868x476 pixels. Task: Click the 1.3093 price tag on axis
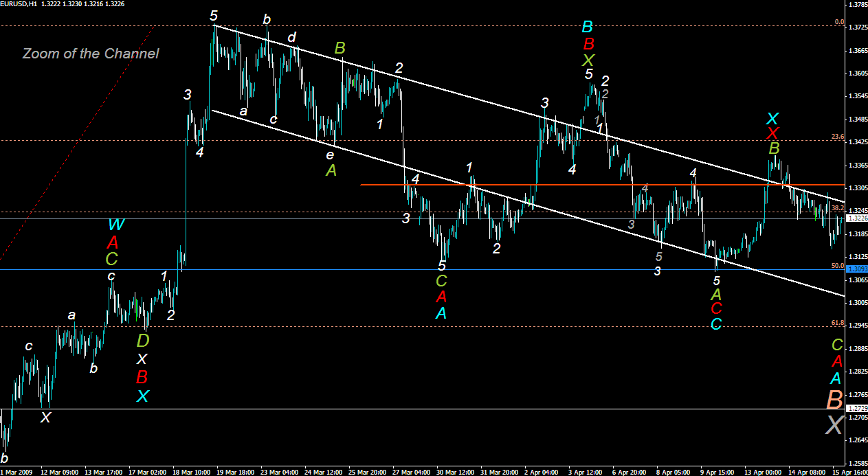click(x=856, y=269)
